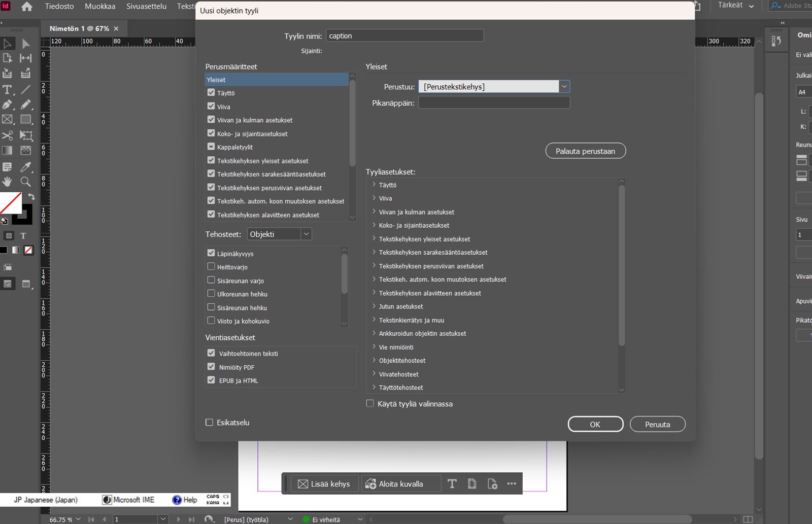Click the Pikanäppäin shortcut field
Screen dimensions: 812x524
(494, 102)
